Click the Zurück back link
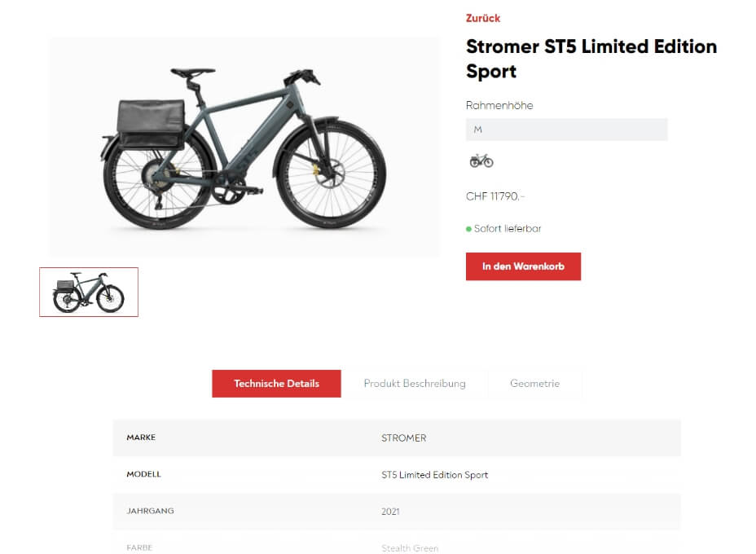Image resolution: width=756 pixels, height=554 pixels. click(483, 18)
